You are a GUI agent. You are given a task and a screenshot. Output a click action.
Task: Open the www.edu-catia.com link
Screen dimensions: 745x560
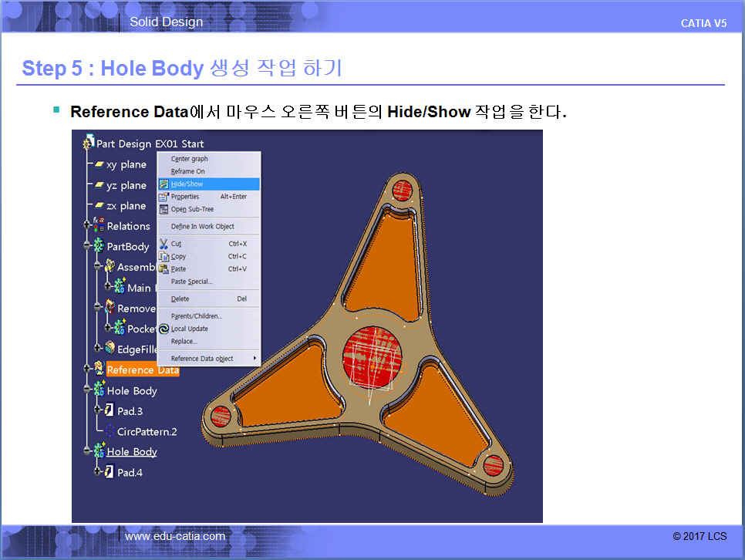coord(175,536)
